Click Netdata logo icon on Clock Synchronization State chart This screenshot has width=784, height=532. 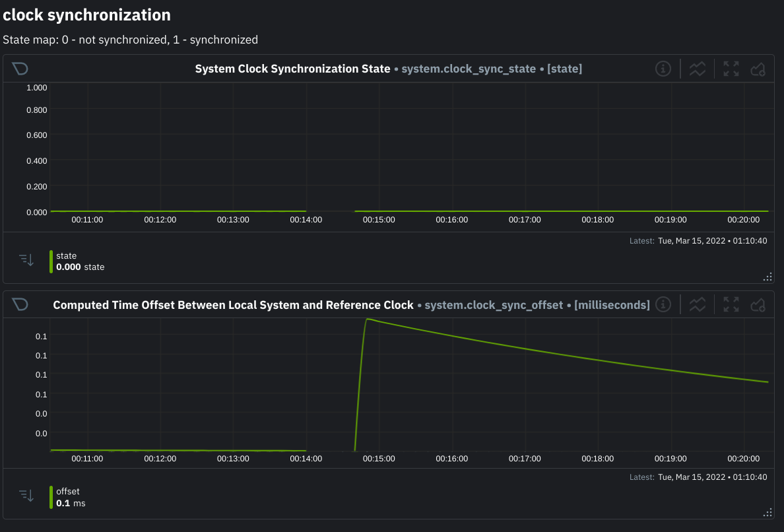point(20,69)
